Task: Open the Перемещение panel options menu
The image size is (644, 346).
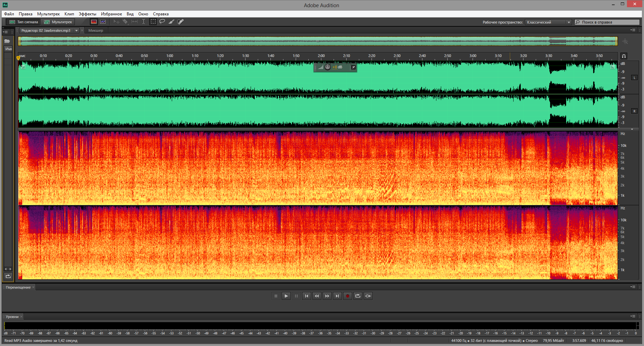Action: tap(633, 287)
